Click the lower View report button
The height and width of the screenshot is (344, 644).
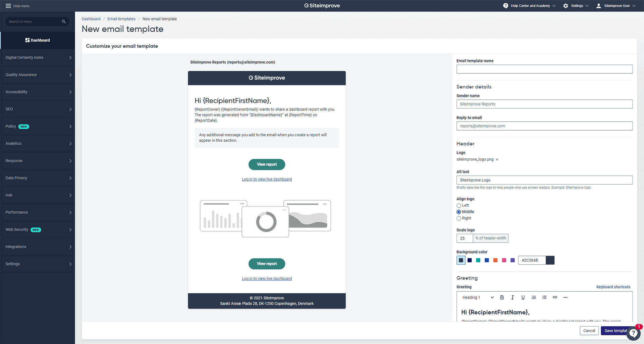[x=267, y=264]
